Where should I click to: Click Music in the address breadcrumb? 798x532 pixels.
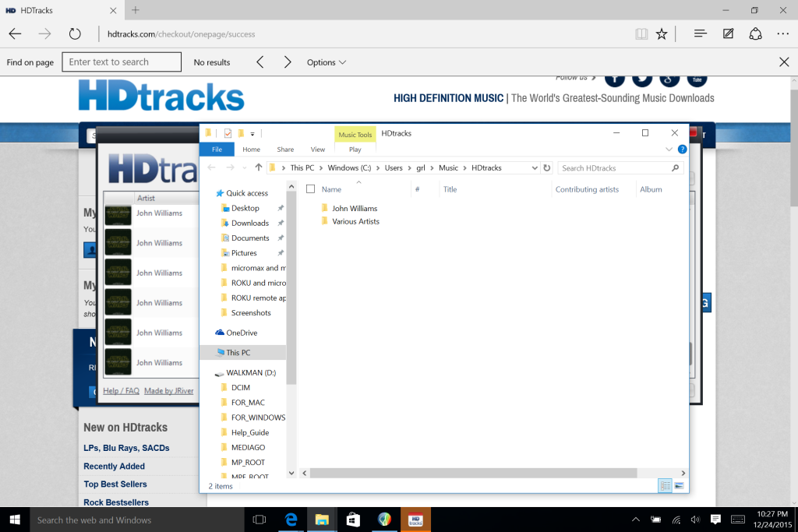[x=448, y=167]
